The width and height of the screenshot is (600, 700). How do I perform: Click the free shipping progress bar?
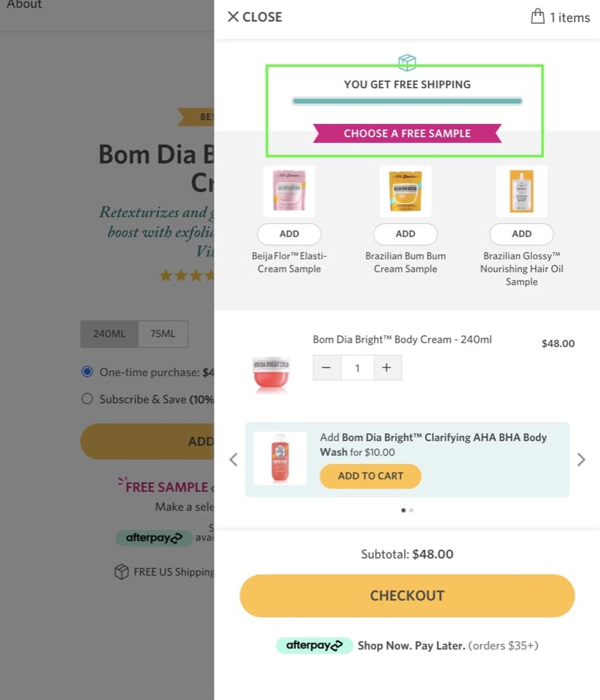tap(407, 101)
